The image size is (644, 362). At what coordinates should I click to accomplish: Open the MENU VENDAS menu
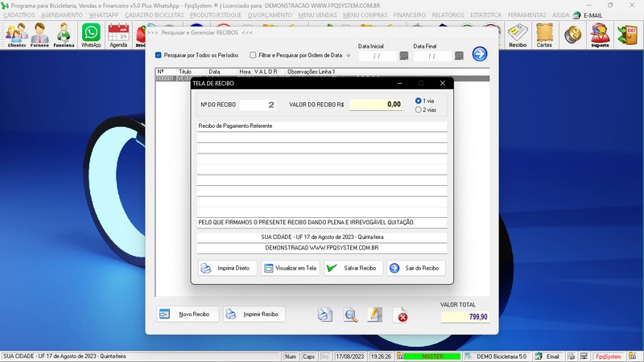pos(317,15)
